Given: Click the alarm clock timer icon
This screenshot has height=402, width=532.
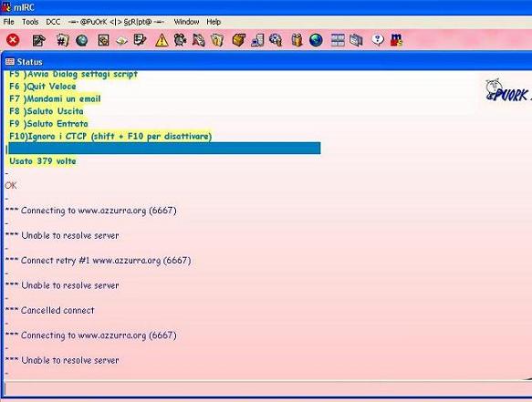Looking at the screenshot, I should [180, 40].
